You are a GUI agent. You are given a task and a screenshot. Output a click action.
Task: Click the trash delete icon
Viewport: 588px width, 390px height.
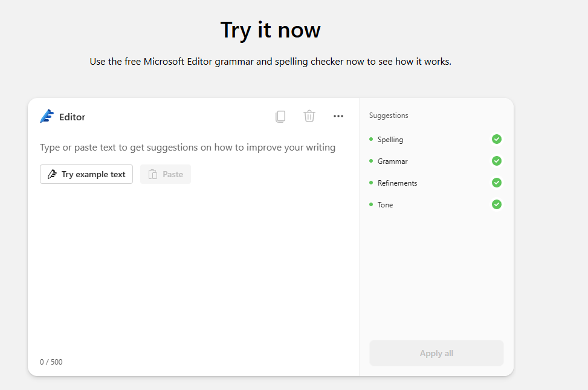(x=309, y=116)
